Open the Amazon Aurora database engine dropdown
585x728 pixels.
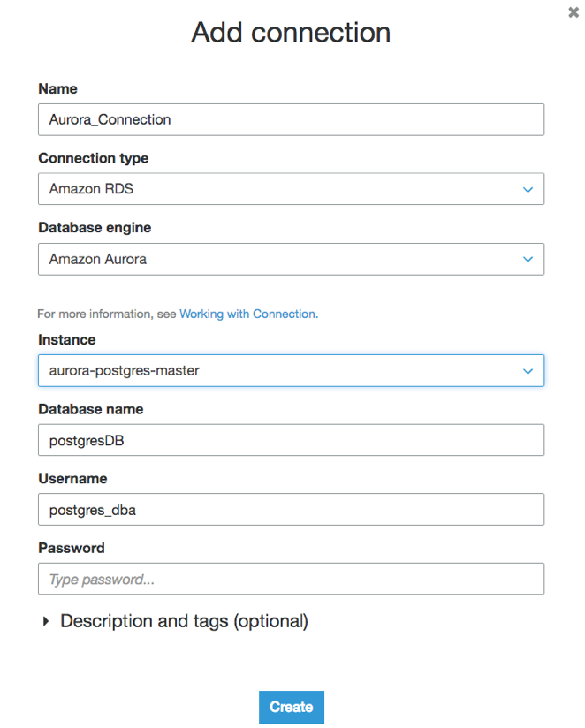point(290,259)
